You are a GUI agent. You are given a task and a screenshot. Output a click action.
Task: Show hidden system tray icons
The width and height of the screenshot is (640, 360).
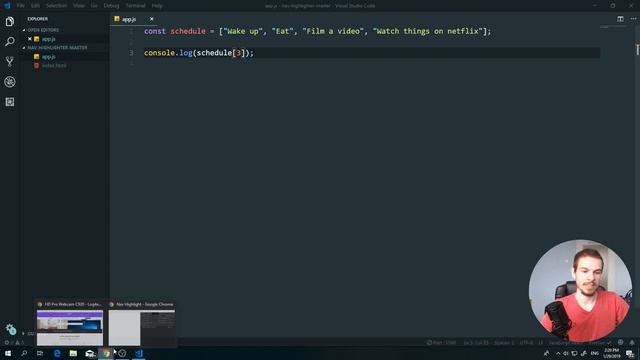[558, 353]
